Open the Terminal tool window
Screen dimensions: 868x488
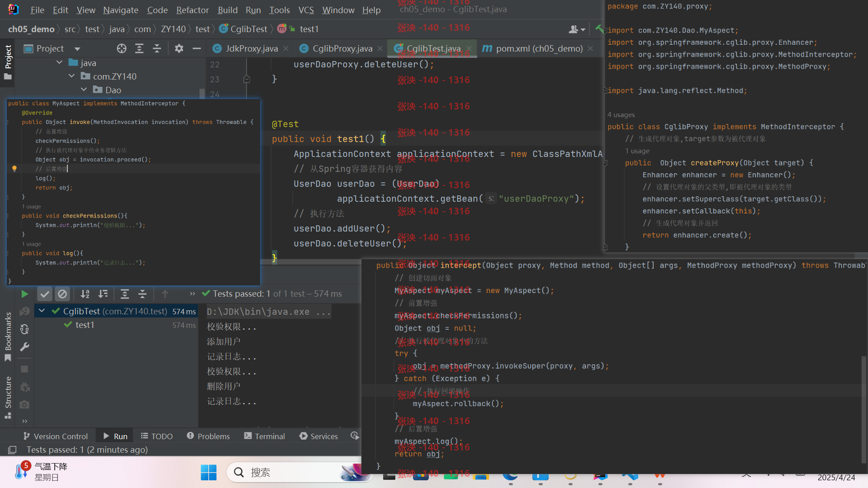point(265,436)
